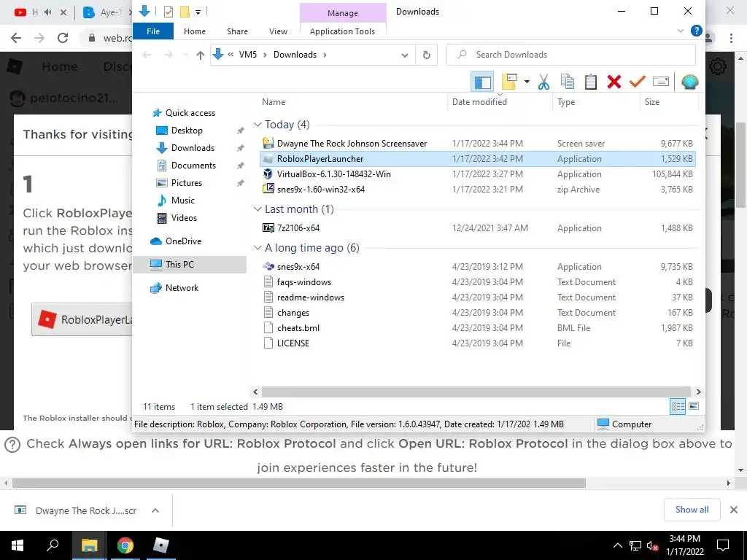Image resolution: width=747 pixels, height=560 pixels.
Task: Expand the address bar history dropdown
Action: [x=404, y=55]
